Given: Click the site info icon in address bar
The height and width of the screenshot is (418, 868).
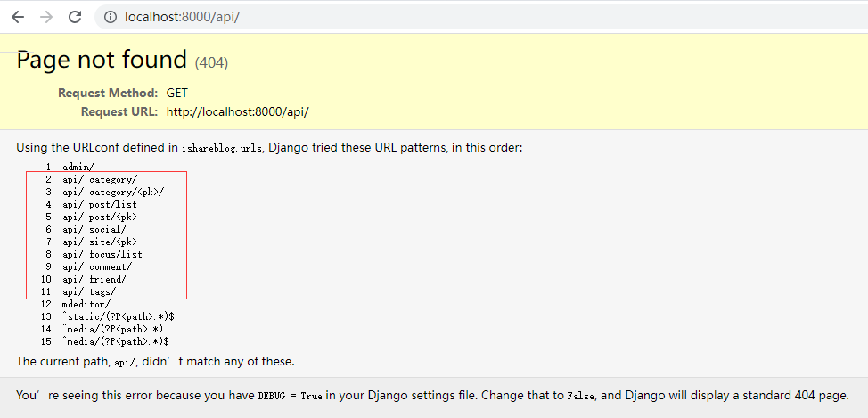Looking at the screenshot, I should 111,17.
